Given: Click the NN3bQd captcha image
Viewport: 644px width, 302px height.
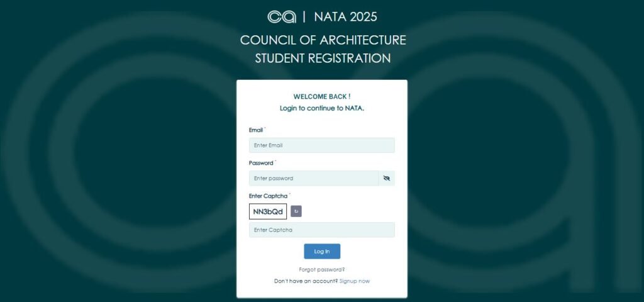Looking at the screenshot, I should (268, 211).
